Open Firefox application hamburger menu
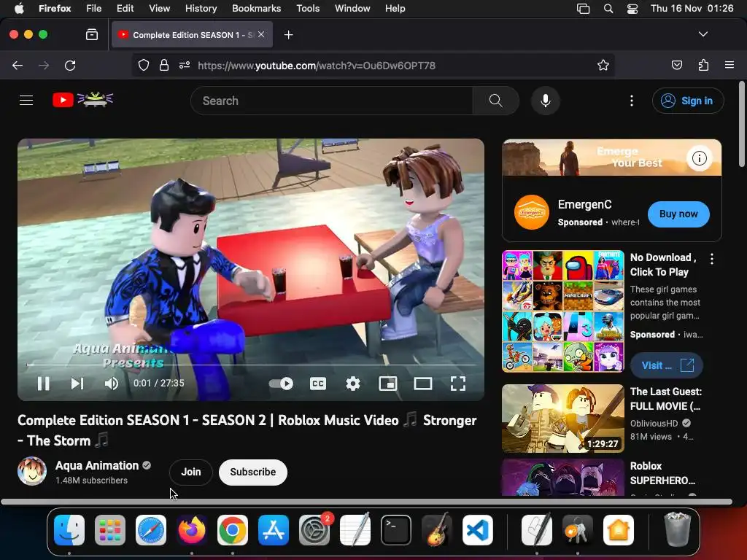Viewport: 747px width, 560px height. (729, 65)
